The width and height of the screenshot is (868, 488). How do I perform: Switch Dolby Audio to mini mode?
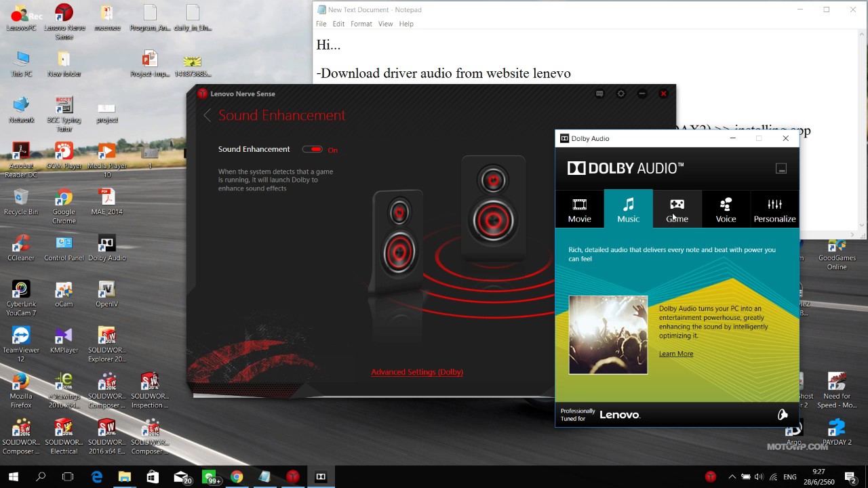[x=781, y=168]
